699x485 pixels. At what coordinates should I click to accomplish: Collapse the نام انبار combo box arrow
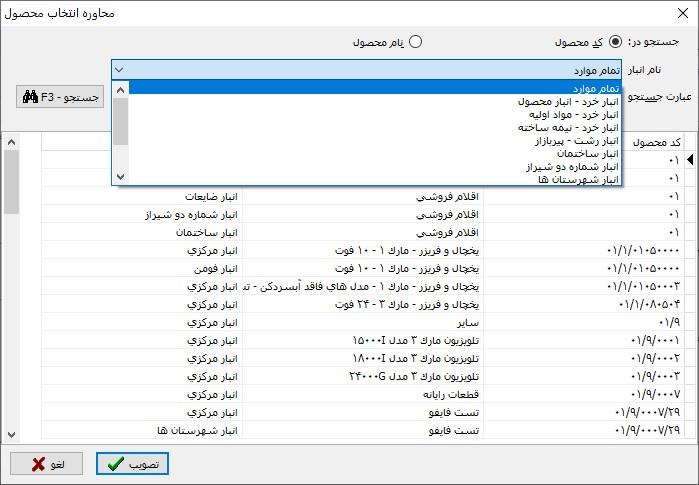(x=120, y=70)
